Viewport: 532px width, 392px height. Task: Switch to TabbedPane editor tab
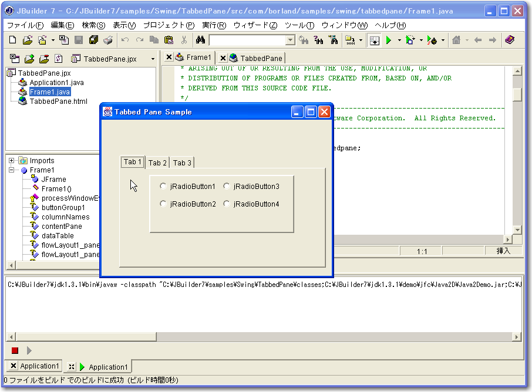[261, 58]
